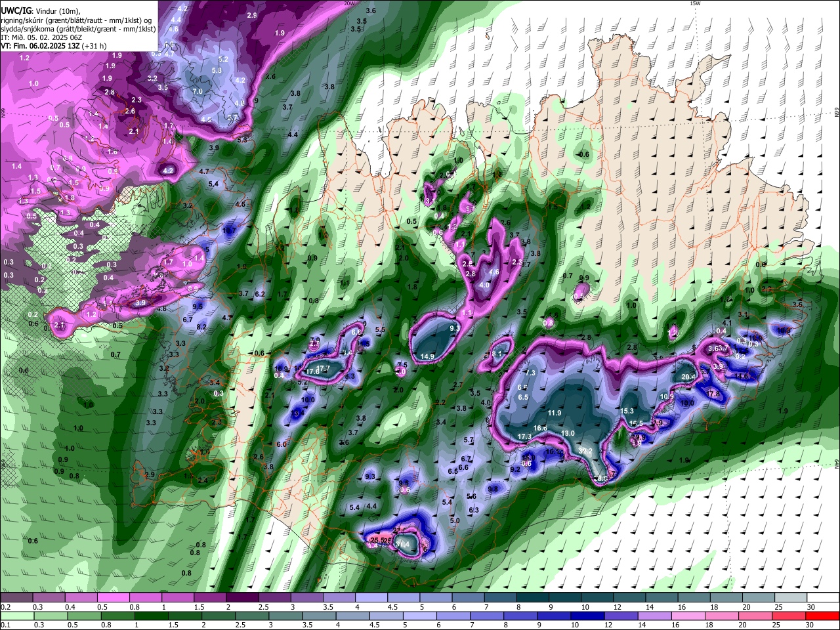Click the '7.3' precipitation value
The width and height of the screenshot is (840, 630).
coord(530,373)
